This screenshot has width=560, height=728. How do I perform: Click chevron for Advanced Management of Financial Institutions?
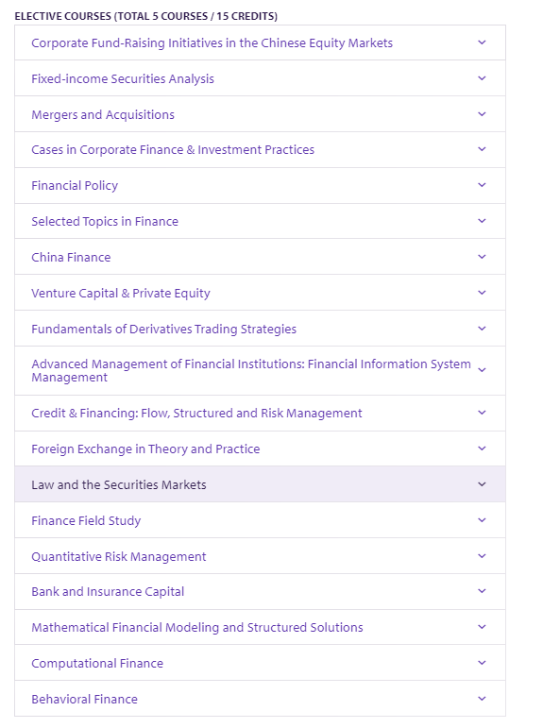[482, 370]
